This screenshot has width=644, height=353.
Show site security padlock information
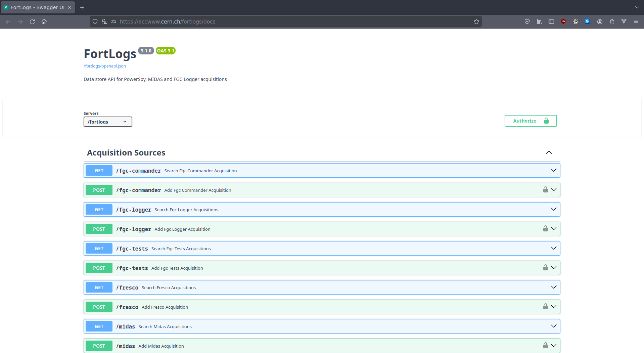[104, 21]
